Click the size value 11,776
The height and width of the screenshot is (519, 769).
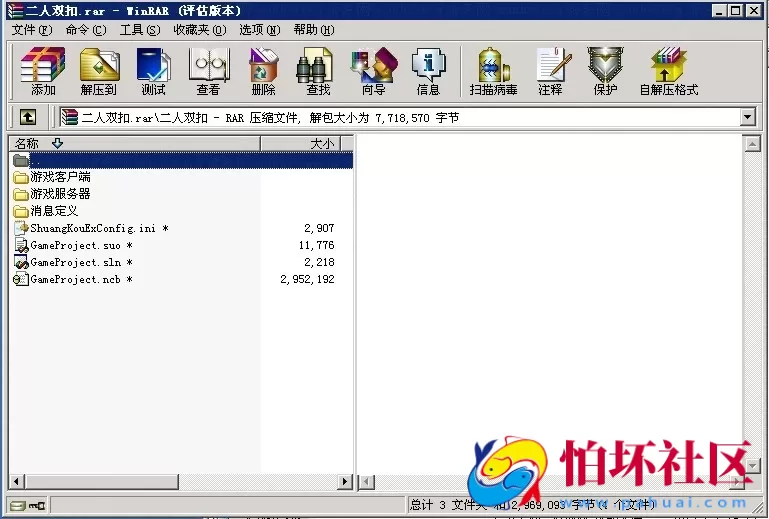click(316, 245)
